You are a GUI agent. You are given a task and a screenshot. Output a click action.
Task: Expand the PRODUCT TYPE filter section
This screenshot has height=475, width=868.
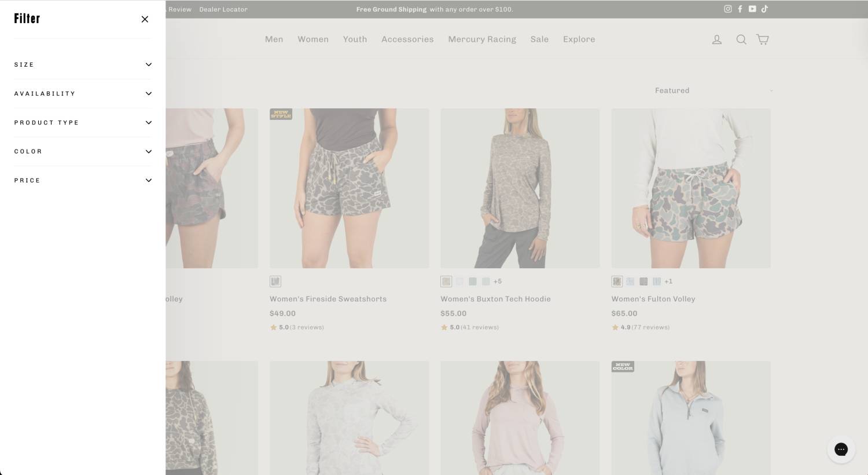(x=83, y=122)
